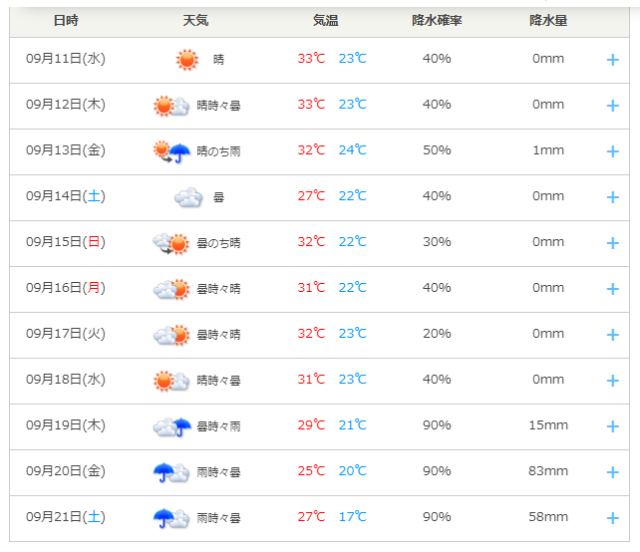This screenshot has width=640, height=552.
Task: Select the 09月15日(日) date label
Action: [x=66, y=242]
